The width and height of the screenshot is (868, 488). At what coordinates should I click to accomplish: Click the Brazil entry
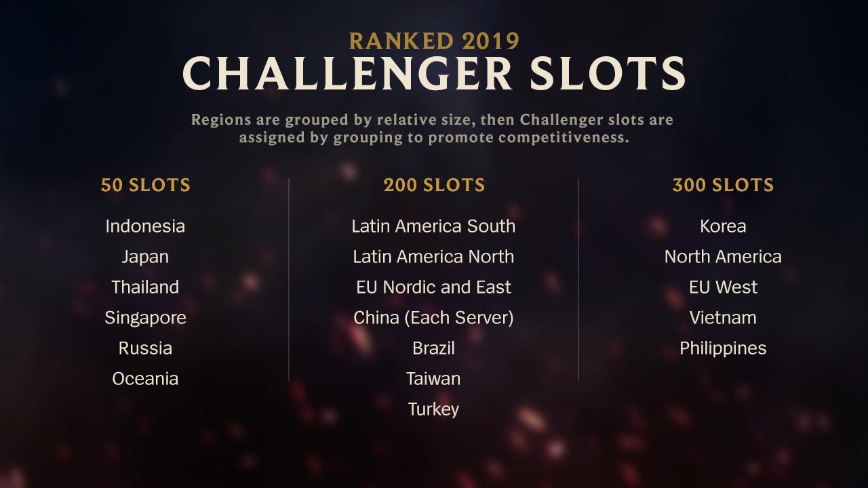(433, 348)
